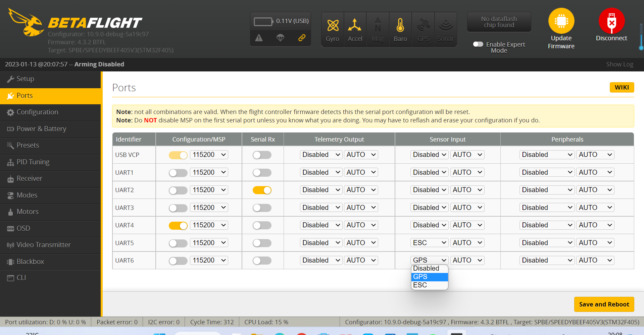Screen dimensions: 644x335
Task: Click the Mag sensor icon
Action: coord(378,25)
